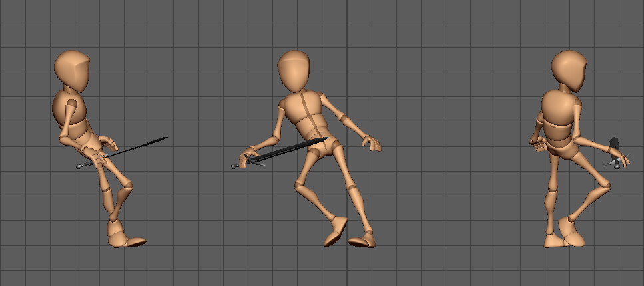Select the middle figure's raised heel foot
Screen dimensions: 644x286
coord(336,231)
